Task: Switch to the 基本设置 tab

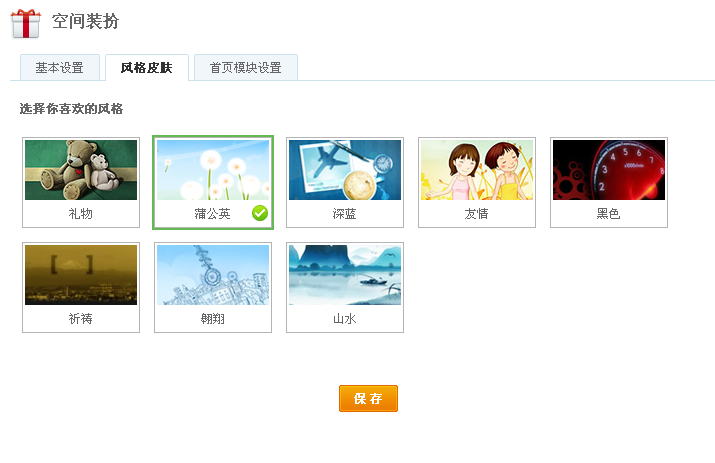Action: pyautogui.click(x=60, y=68)
